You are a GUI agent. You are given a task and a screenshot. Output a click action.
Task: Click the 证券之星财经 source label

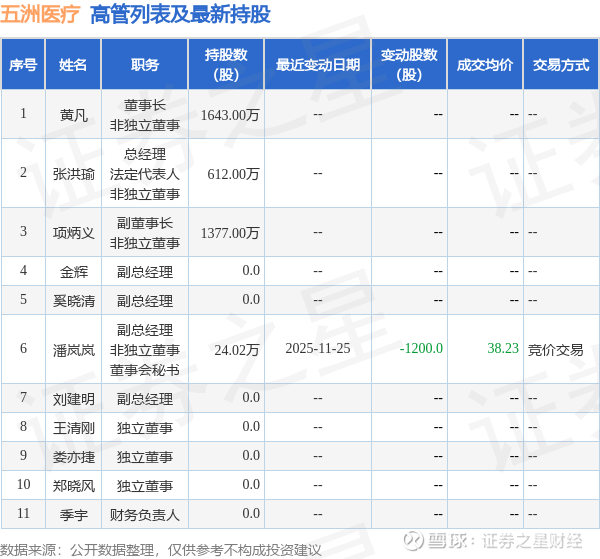pyautogui.click(x=532, y=541)
